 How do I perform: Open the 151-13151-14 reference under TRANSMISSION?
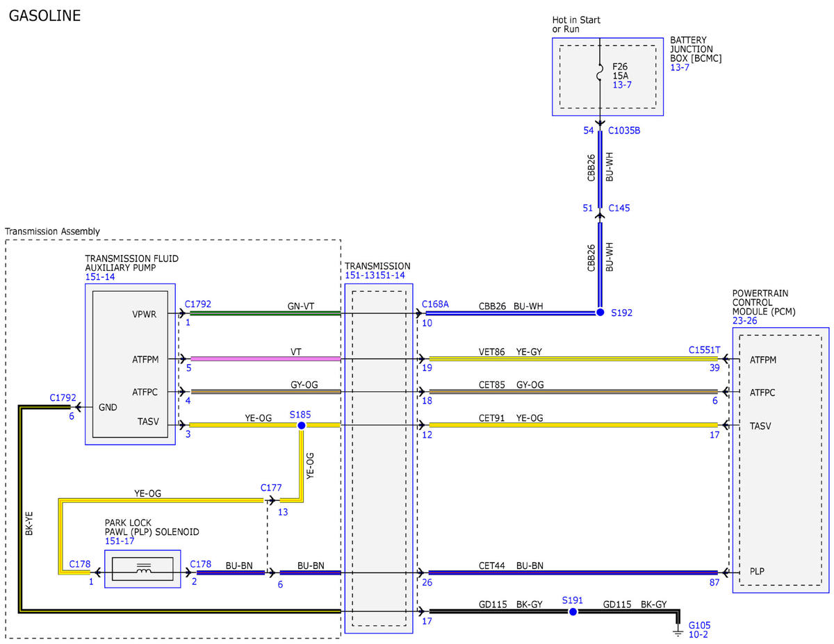pyautogui.click(x=375, y=275)
